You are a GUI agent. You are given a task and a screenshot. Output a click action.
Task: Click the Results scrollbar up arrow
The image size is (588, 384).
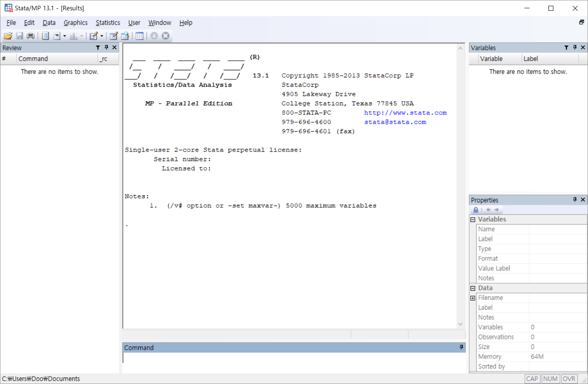(460, 48)
